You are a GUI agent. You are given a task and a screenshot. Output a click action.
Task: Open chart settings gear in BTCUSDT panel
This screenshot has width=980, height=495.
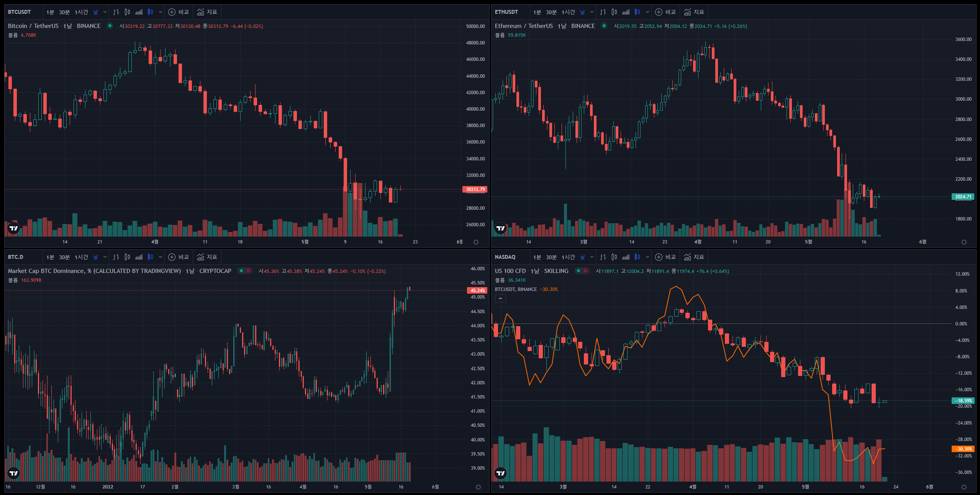pyautogui.click(x=476, y=242)
